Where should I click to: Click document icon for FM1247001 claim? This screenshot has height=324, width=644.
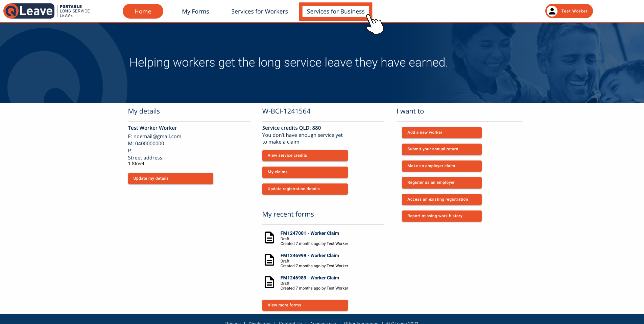click(x=269, y=237)
